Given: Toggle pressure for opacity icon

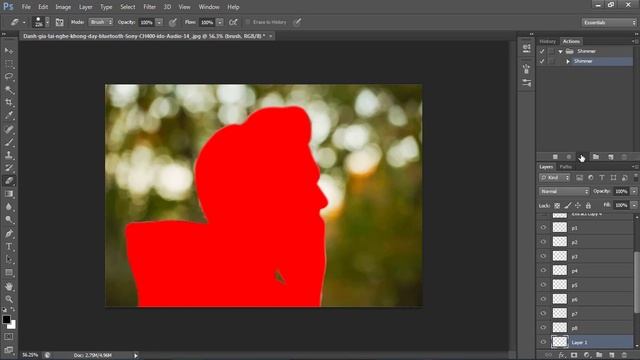Looking at the screenshot, I should pos(173,22).
